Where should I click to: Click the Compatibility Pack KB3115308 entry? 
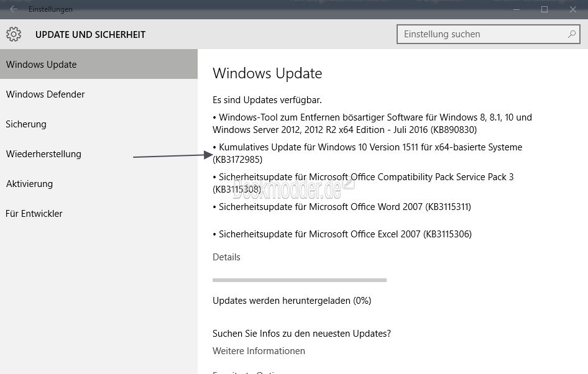click(x=363, y=183)
